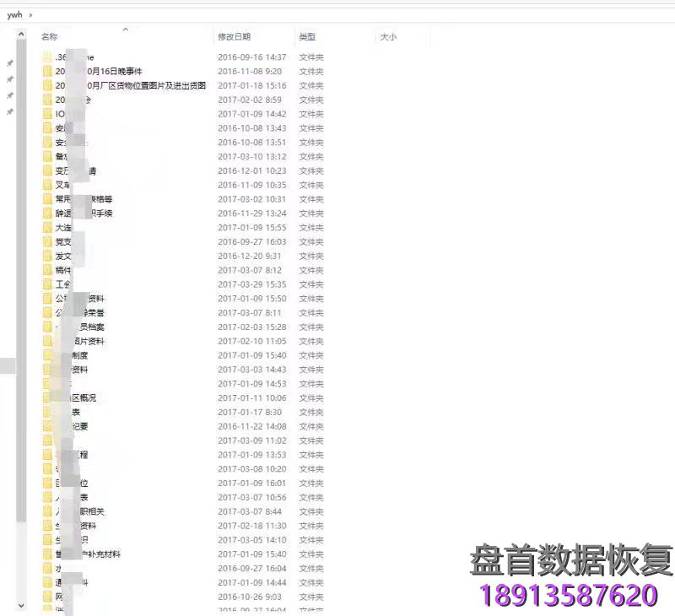Open the 辞退离职手续 folder
The height and width of the screenshot is (616, 675).
pos(80,213)
